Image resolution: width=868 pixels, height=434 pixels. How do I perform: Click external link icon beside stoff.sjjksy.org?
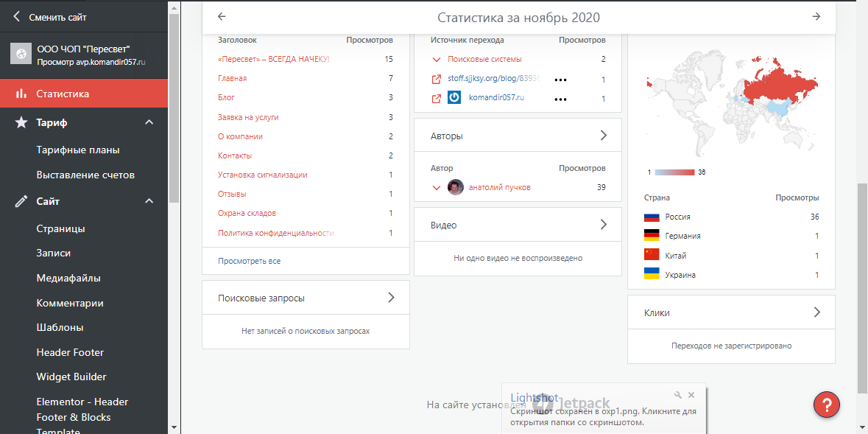point(436,79)
